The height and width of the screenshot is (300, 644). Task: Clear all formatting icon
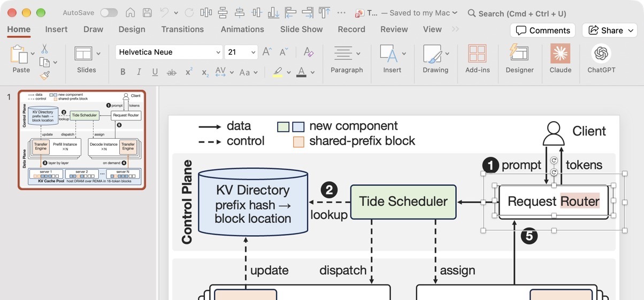tap(308, 52)
